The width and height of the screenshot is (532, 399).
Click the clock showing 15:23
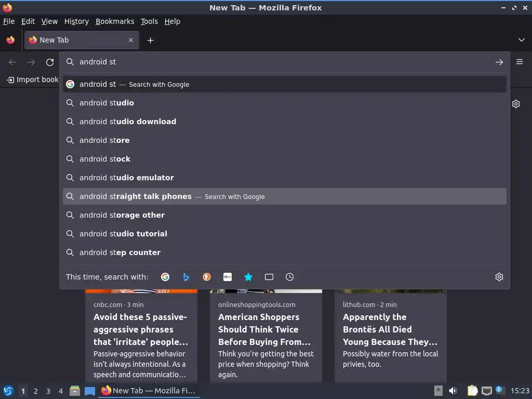click(520, 391)
